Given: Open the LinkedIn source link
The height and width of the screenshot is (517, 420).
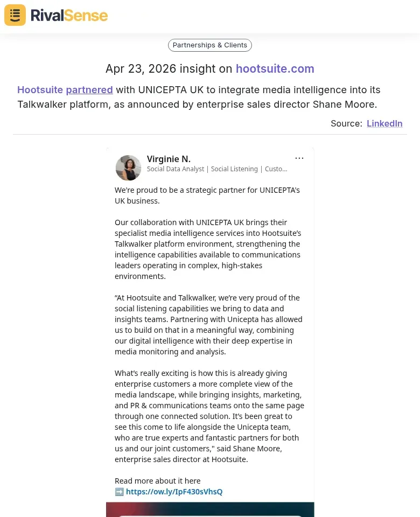Looking at the screenshot, I should click(x=384, y=123).
